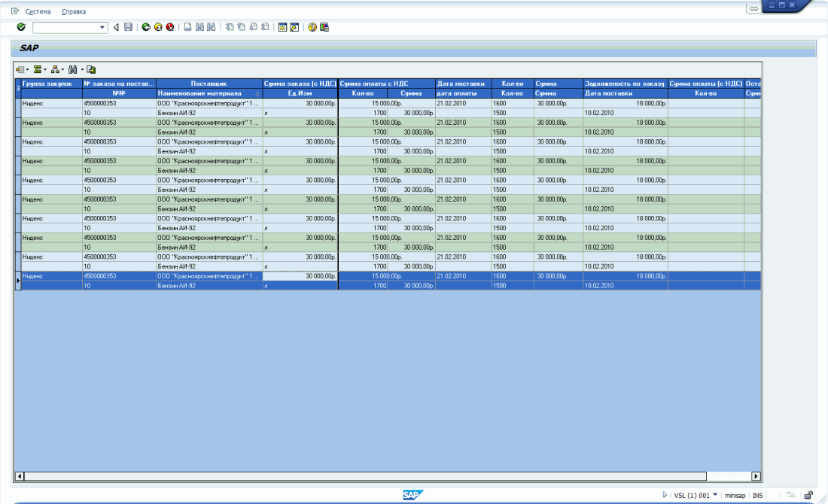This screenshot has width=828, height=504.
Task: Click the green Enter checkmark icon
Action: [21, 27]
